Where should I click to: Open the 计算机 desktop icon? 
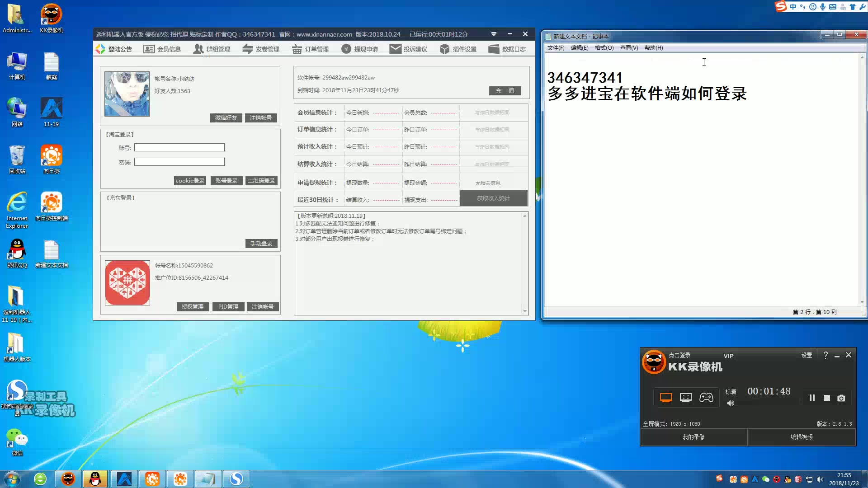pos(17,66)
